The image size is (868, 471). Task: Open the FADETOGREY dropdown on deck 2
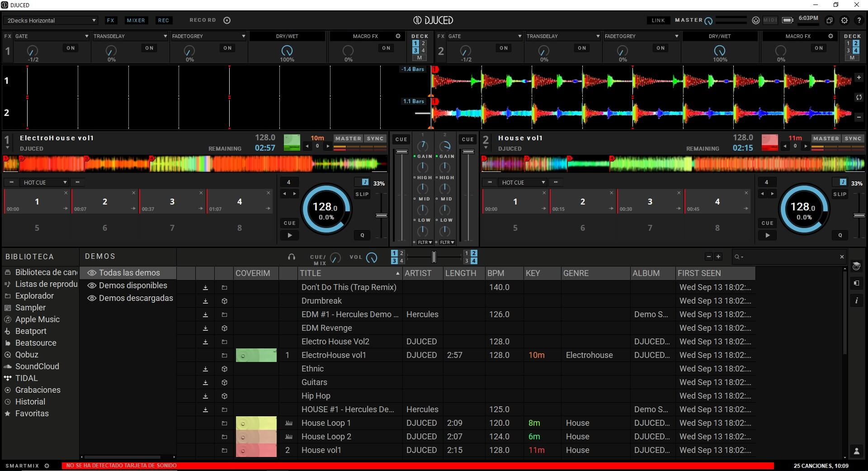click(641, 36)
